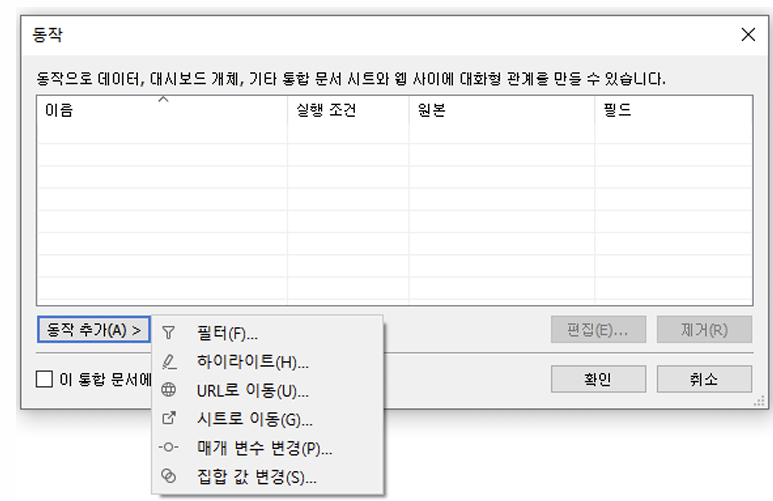Click the 필드 column header
Image resolution: width=773 pixels, height=501 pixels.
pyautogui.click(x=673, y=109)
